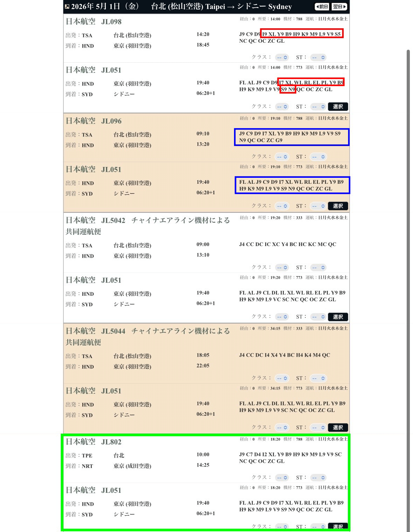Open the クラス dropdown for flight JL098

click(x=282, y=57)
